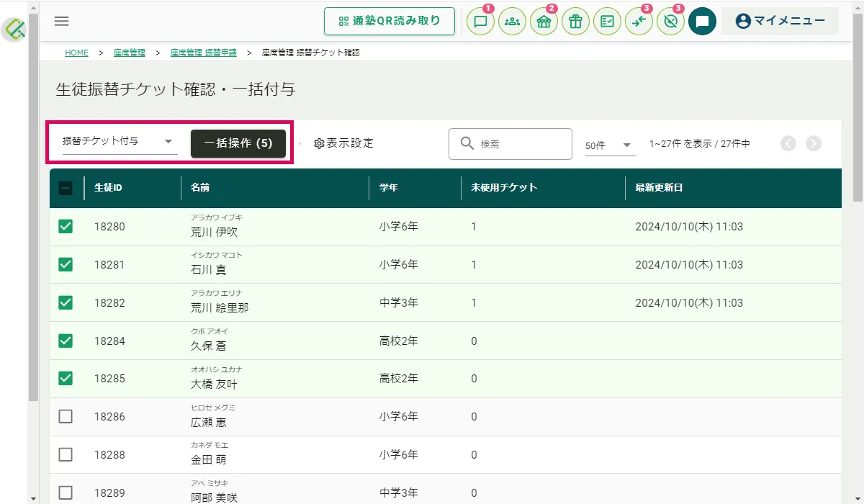
Task: Open the crossed-out circle icon with badge 3
Action: click(670, 21)
